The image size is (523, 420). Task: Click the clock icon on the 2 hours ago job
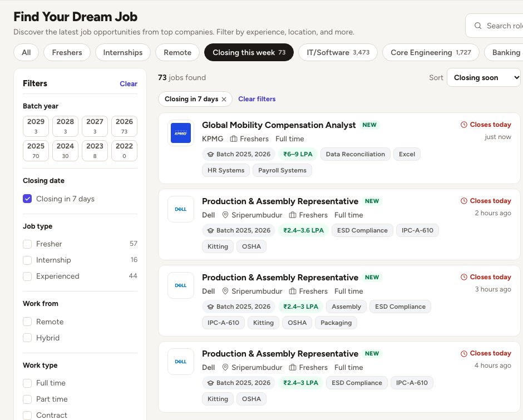click(464, 201)
